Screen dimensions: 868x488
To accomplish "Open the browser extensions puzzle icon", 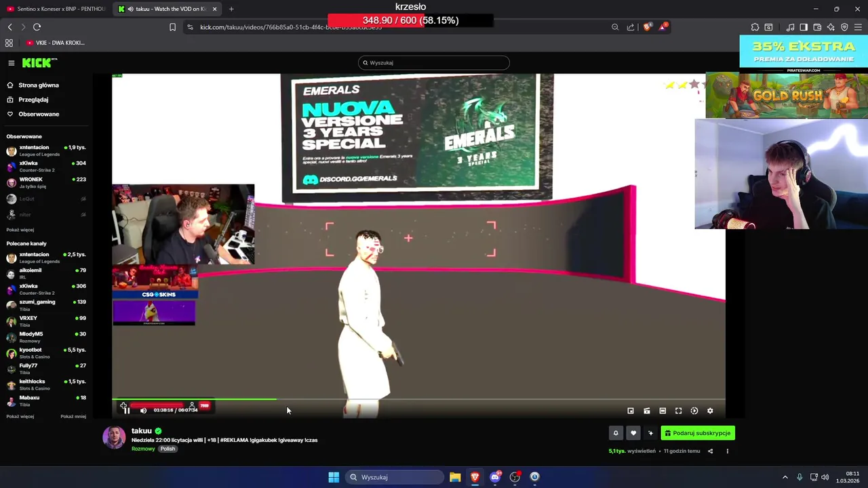I will coord(755,27).
